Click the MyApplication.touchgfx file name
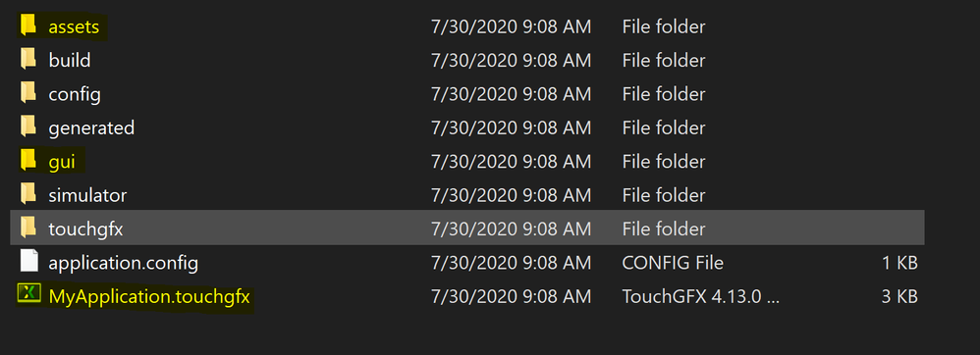The height and width of the screenshot is (355, 980). [x=149, y=297]
